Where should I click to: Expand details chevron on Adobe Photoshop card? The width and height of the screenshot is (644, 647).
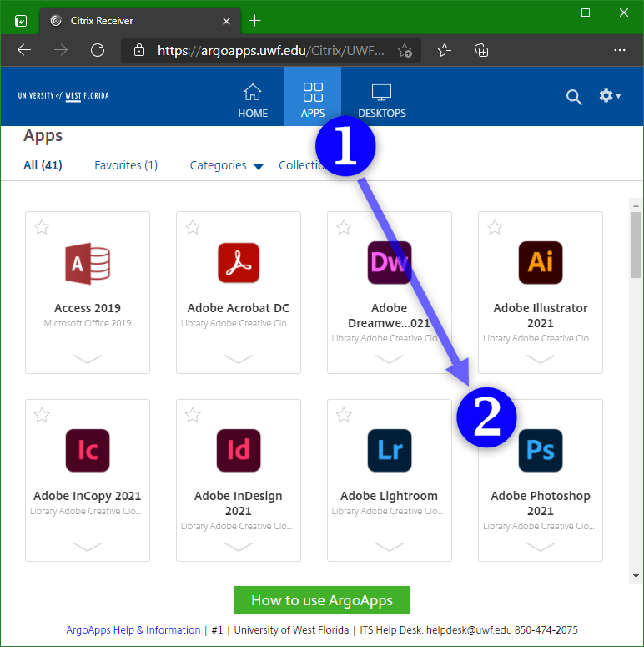click(x=540, y=547)
